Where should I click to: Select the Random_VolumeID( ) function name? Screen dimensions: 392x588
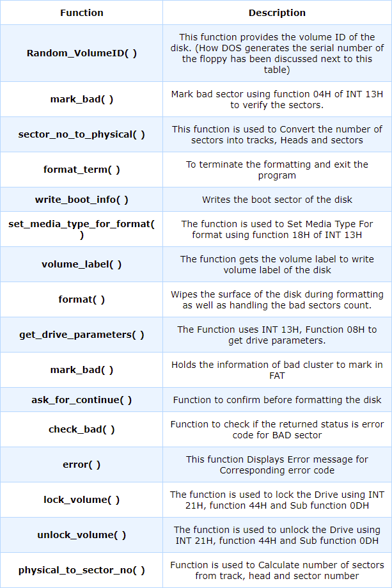tap(81, 53)
